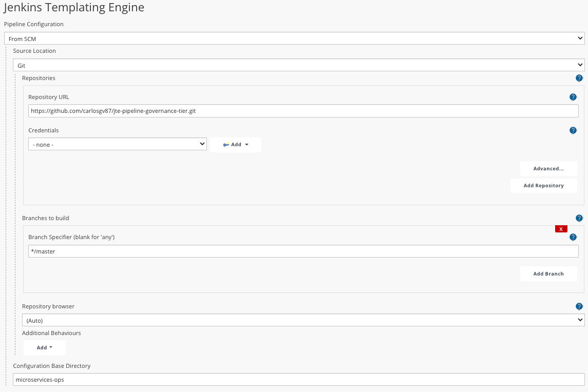Remove the branch specifier with the red X
Screen dimensions: 588x392
tap(561, 229)
